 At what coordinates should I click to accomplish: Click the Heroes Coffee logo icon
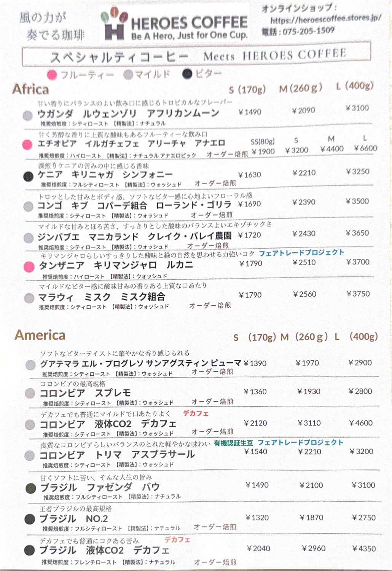pyautogui.click(x=114, y=25)
